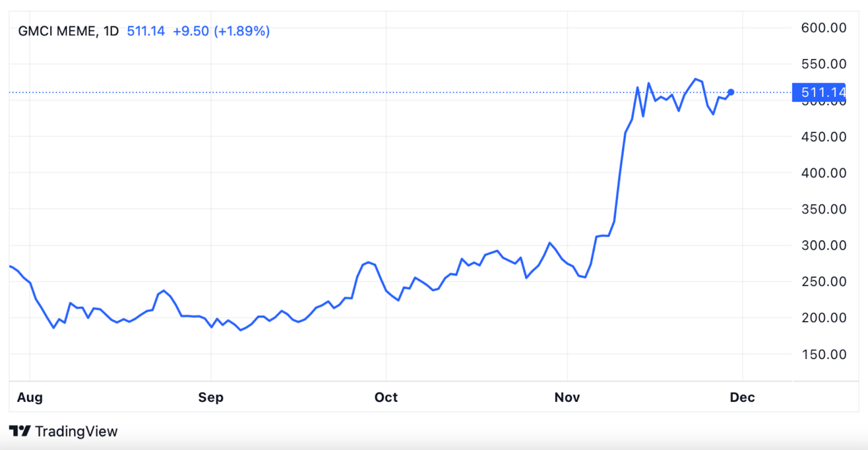Click the 600.00 price axis label
Viewport: 868px width, 450px height.
[x=824, y=28]
